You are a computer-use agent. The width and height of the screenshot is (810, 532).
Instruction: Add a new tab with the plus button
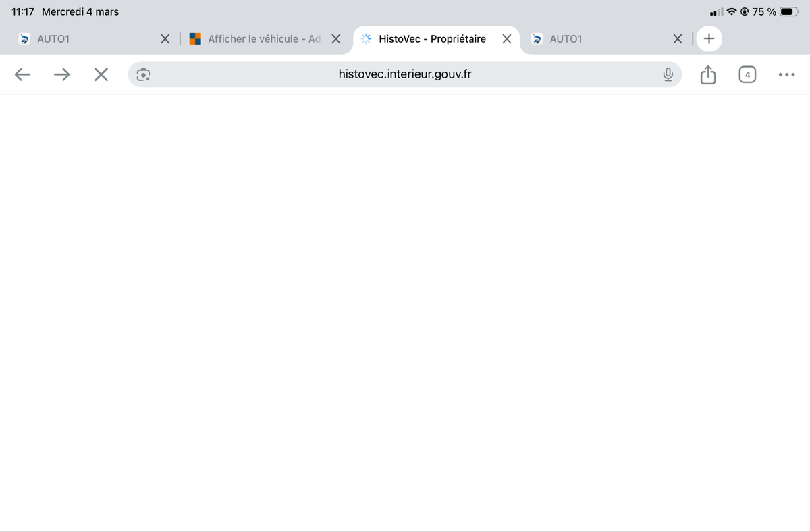coord(709,38)
